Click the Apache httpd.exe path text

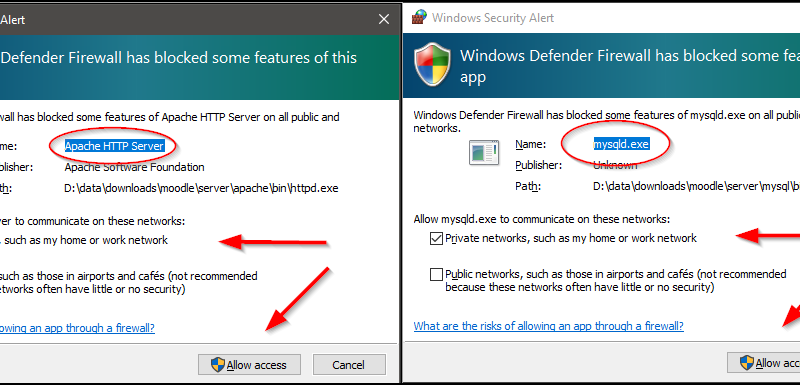point(201,188)
